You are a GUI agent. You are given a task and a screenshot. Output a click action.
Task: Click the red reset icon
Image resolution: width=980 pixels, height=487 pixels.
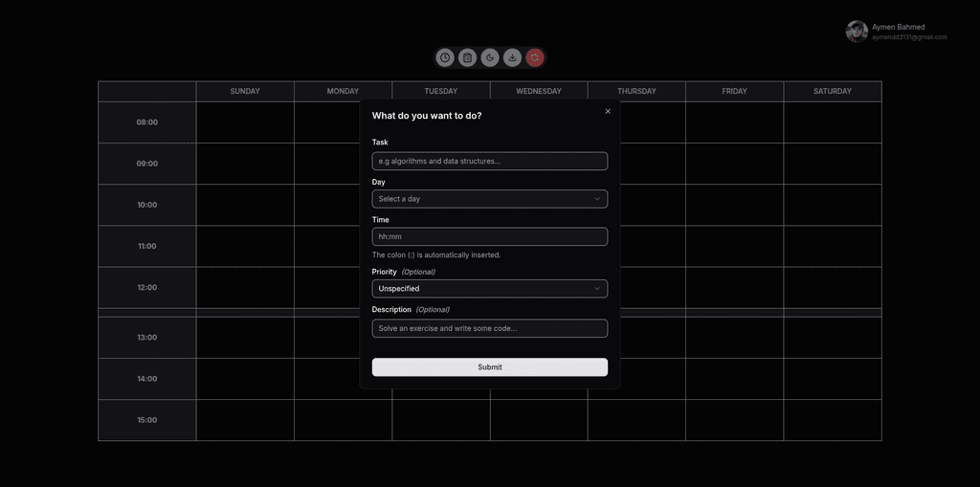tap(535, 58)
